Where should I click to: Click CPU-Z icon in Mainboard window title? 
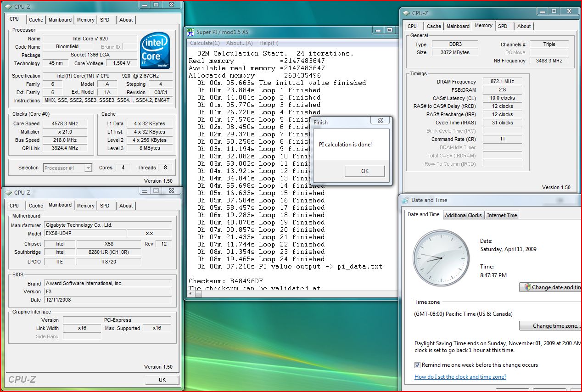click(9, 193)
